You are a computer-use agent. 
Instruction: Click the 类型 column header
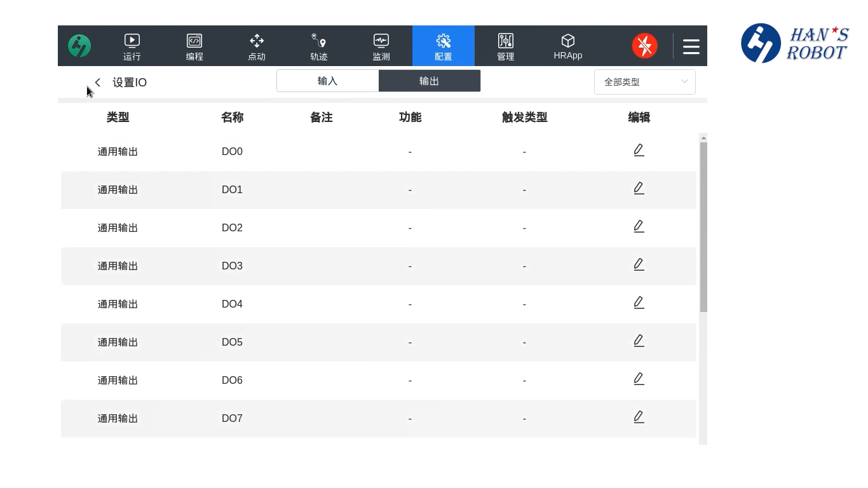click(118, 118)
